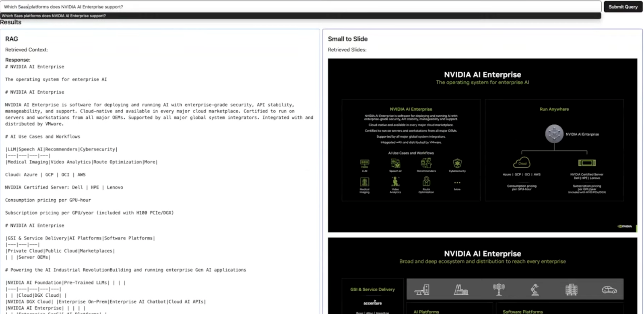Click '# Powering the AI Industrial Revolution' line
Viewport: 644px width, 314px height.
(x=126, y=270)
